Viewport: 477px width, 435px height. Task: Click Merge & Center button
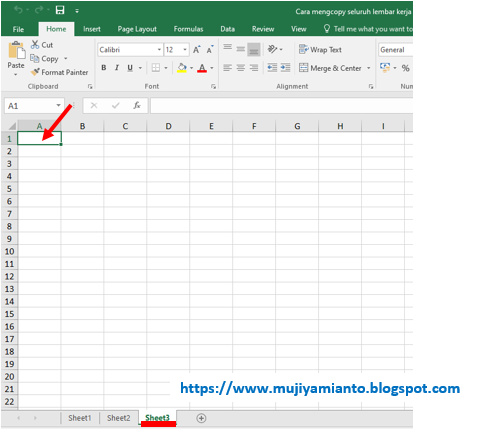[330, 68]
